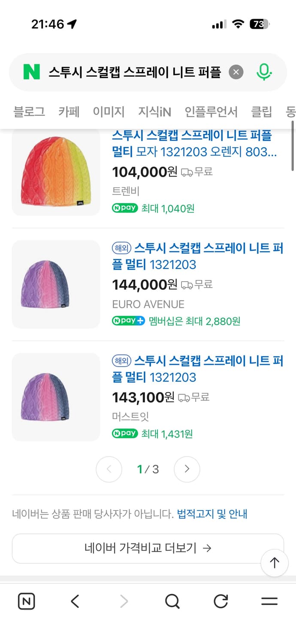Reload the page with the refresh icon
Viewport: 296px width, 644px height.
pos(220,601)
